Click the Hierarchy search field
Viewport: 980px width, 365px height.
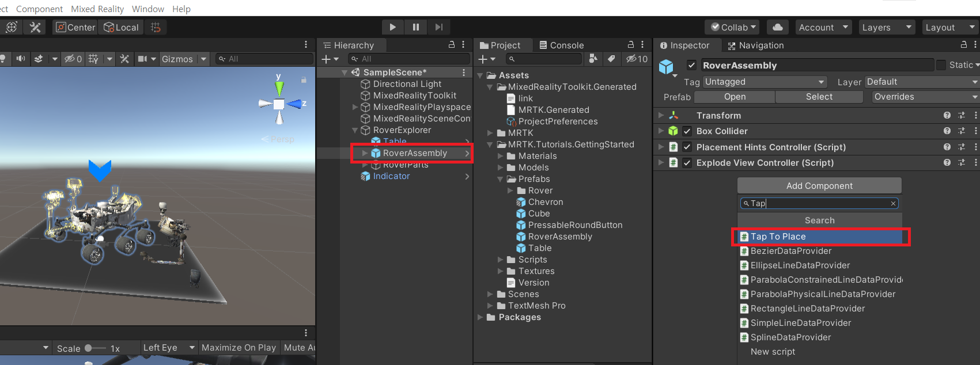pyautogui.click(x=410, y=59)
